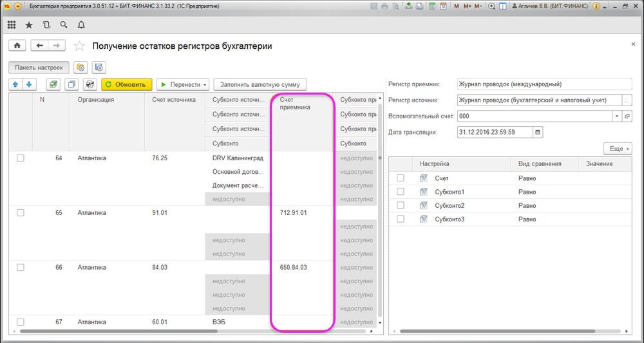Click the Регистр приемник input field
The width and height of the screenshot is (644, 343).
click(544, 84)
